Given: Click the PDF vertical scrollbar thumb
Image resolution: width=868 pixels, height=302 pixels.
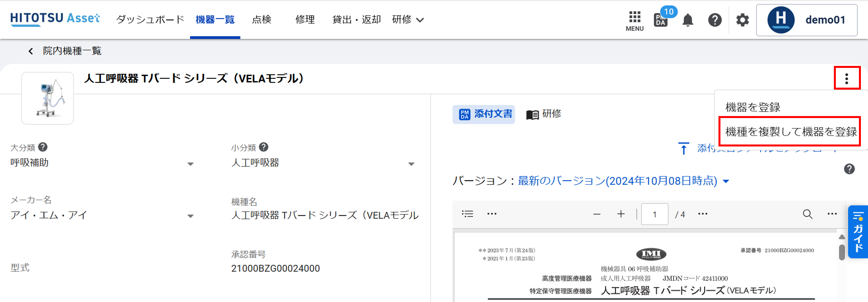Looking at the screenshot, I should pyautogui.click(x=842, y=252).
